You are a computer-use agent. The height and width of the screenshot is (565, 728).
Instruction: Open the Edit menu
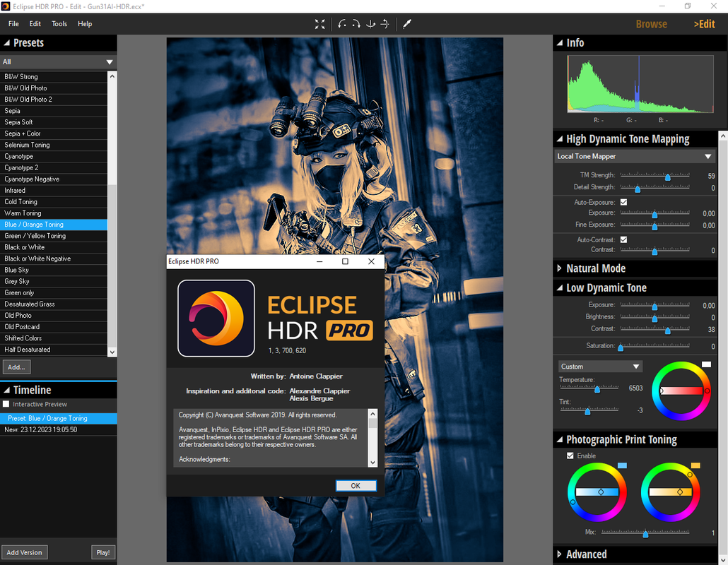coord(35,24)
